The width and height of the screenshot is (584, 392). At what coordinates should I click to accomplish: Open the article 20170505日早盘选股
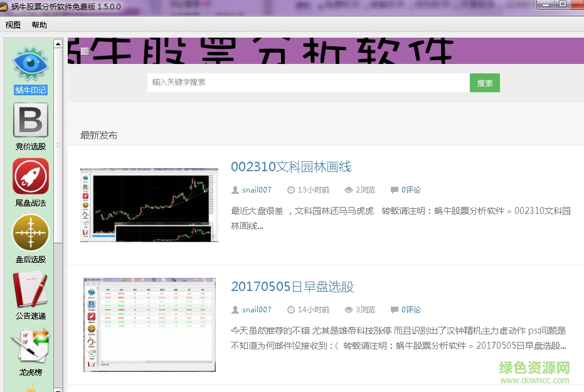coord(291,287)
